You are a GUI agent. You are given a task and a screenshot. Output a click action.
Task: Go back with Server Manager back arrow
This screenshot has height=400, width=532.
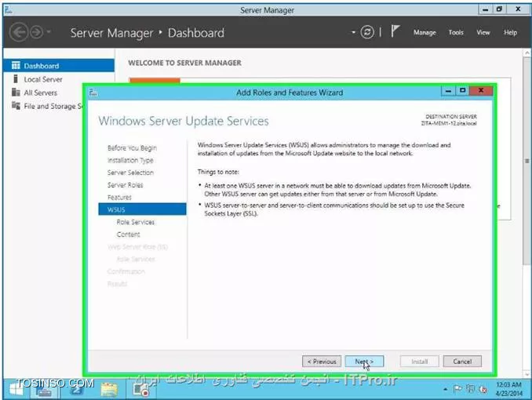tap(18, 32)
